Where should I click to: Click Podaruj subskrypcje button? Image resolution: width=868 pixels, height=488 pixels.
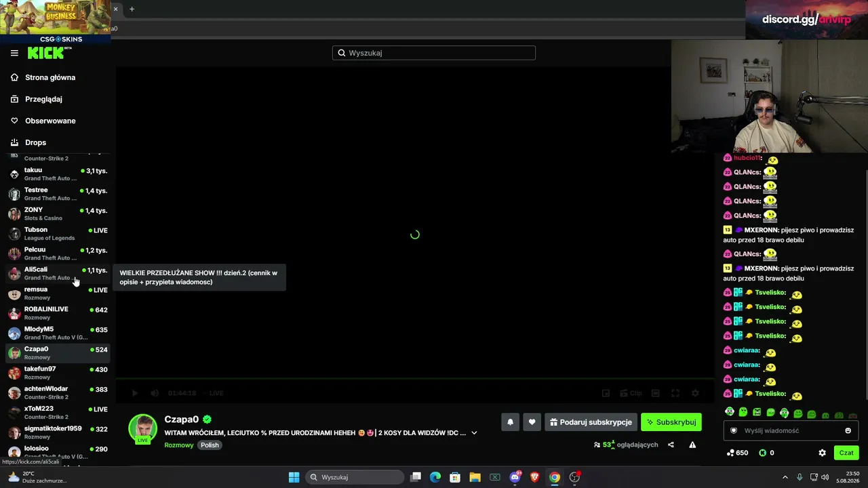coord(591,422)
